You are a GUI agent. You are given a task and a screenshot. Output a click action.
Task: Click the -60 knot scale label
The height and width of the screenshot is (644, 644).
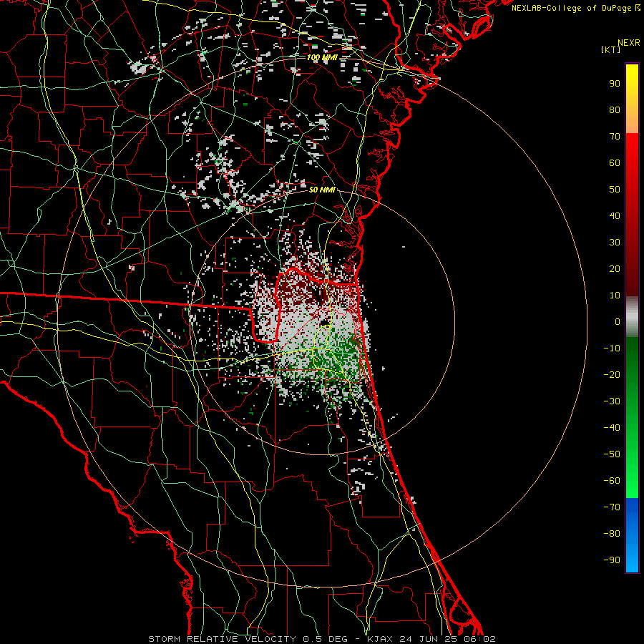click(x=612, y=481)
